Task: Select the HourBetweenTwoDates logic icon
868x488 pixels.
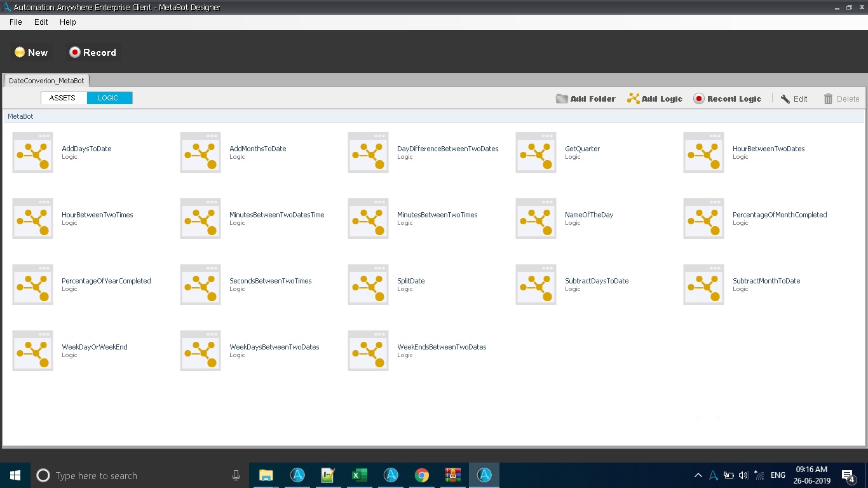Action: pyautogui.click(x=703, y=152)
